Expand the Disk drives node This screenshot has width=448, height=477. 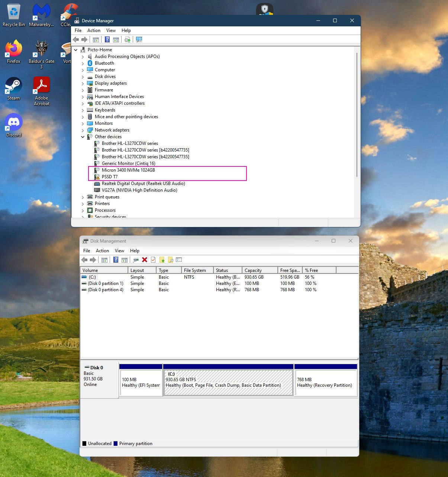tap(83, 77)
